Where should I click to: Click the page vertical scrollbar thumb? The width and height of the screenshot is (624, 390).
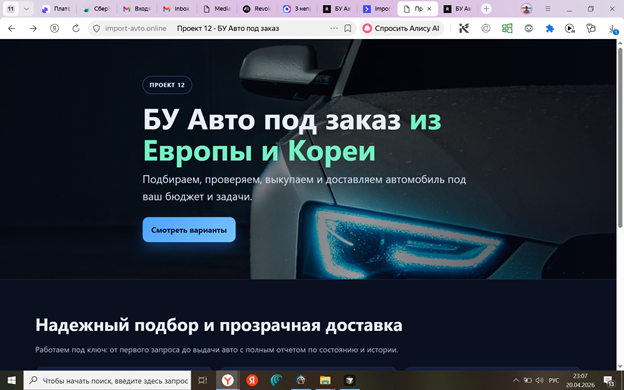click(x=620, y=137)
